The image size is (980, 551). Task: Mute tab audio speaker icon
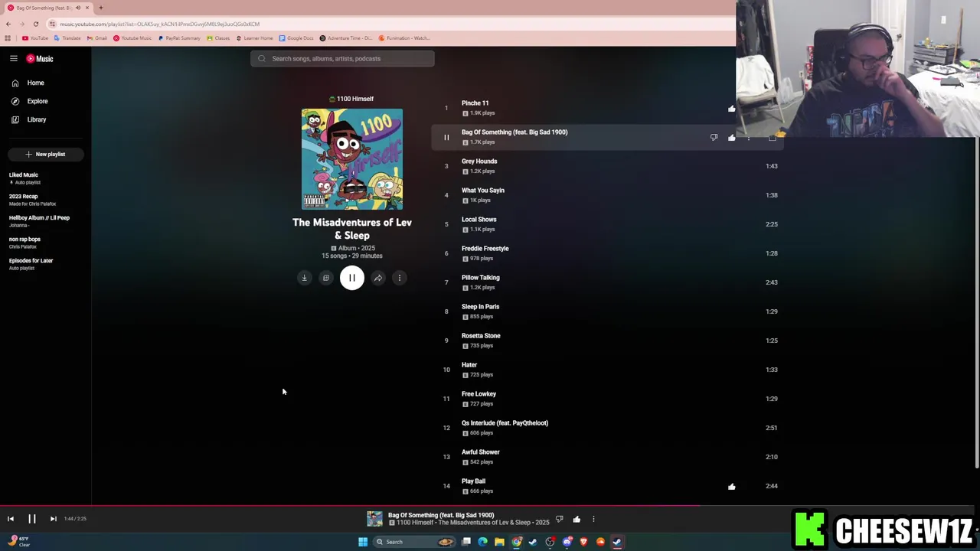[77, 8]
